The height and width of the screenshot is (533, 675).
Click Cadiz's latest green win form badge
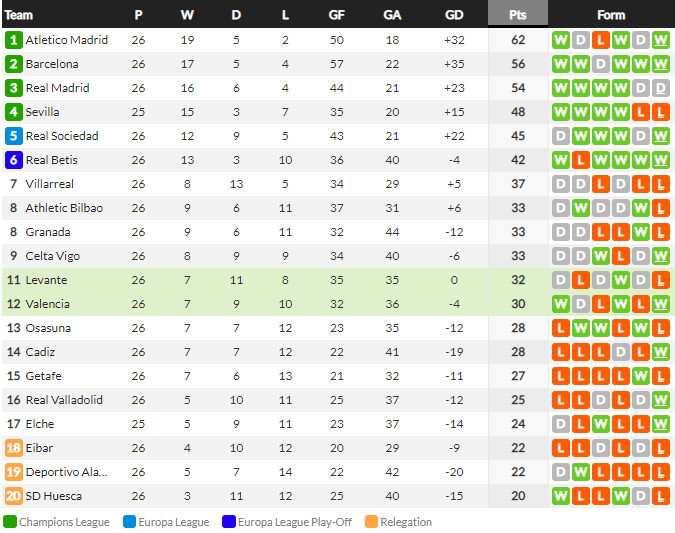(x=660, y=352)
